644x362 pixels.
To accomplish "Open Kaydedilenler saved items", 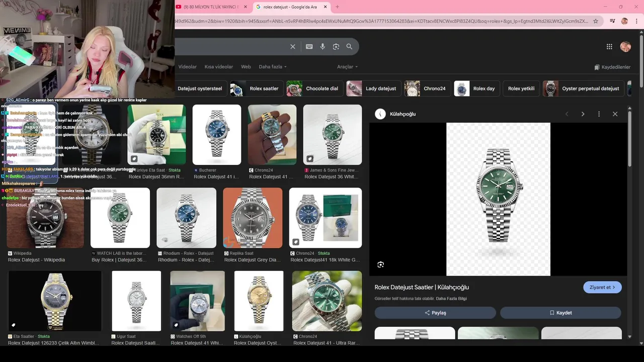I will pyautogui.click(x=612, y=67).
